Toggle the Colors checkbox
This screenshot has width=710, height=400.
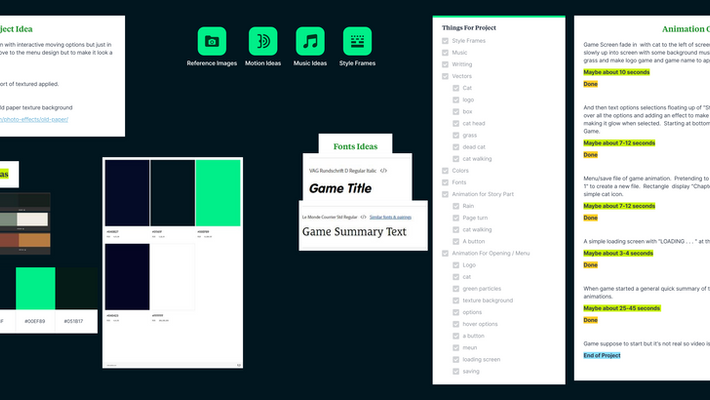(445, 171)
